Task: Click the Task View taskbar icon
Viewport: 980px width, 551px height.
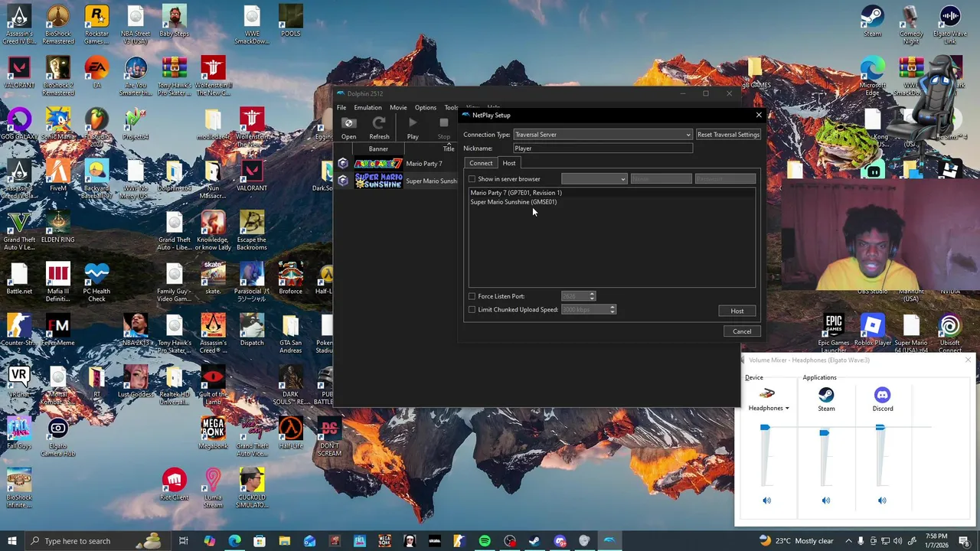Action: tap(184, 541)
